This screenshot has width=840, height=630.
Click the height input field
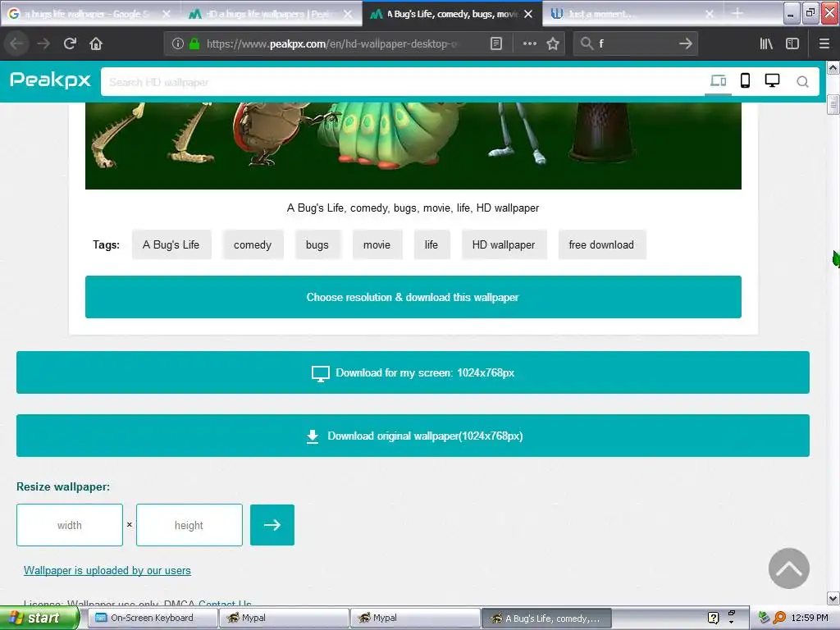189,525
